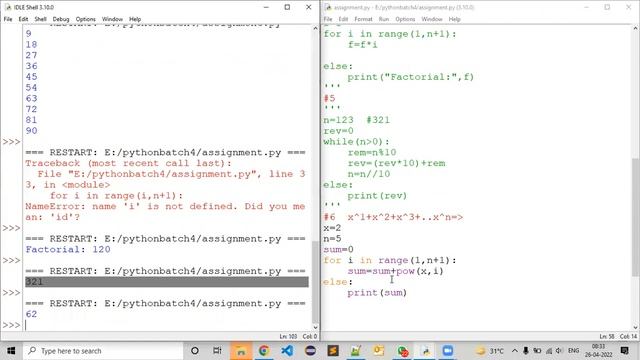Show hidden system tray icons
Viewport: 640px width, 360px height.
click(x=515, y=351)
